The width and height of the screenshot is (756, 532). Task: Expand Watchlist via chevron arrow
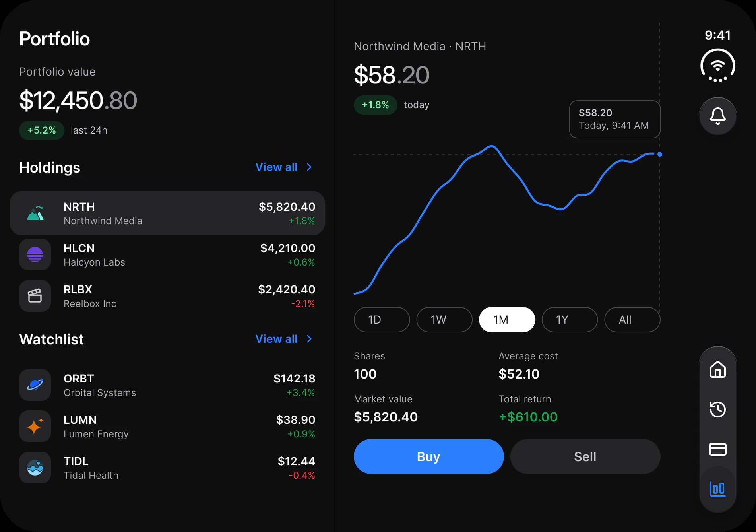pyautogui.click(x=309, y=339)
